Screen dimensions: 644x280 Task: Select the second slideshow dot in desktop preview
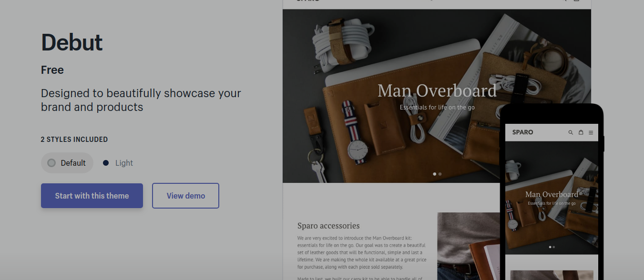pos(440,174)
